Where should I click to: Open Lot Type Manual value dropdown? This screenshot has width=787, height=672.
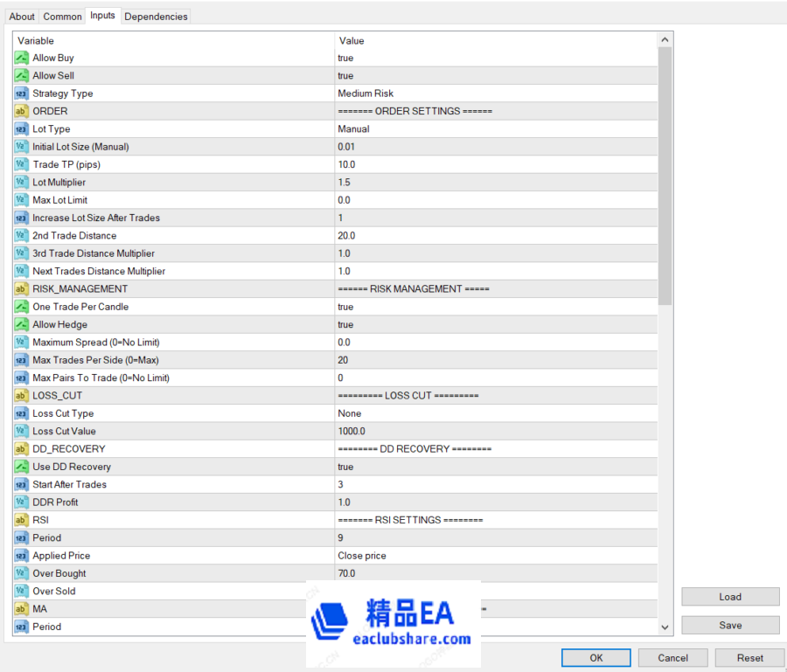(x=353, y=129)
